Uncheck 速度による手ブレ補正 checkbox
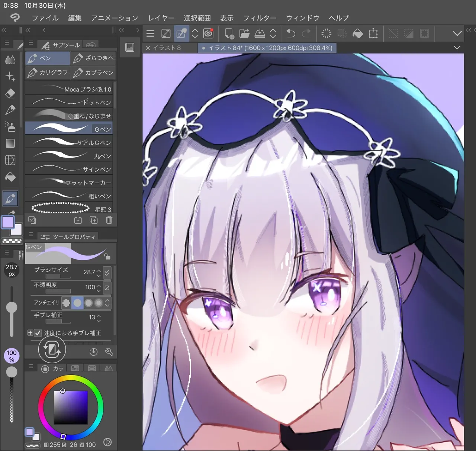The image size is (476, 451). pyautogui.click(x=38, y=333)
